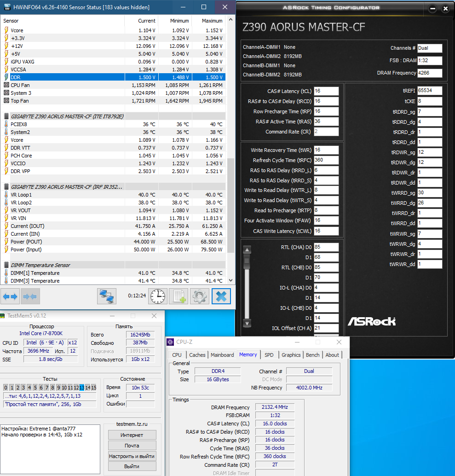Click the scroll up arrow in ASRock RTL panel
Viewport: 455px width, 476px height.
pos(247,250)
